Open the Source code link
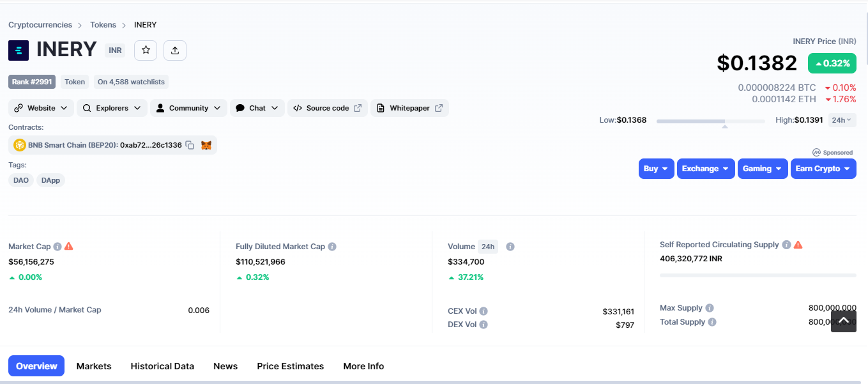The height and width of the screenshot is (384, 868). [x=328, y=108]
